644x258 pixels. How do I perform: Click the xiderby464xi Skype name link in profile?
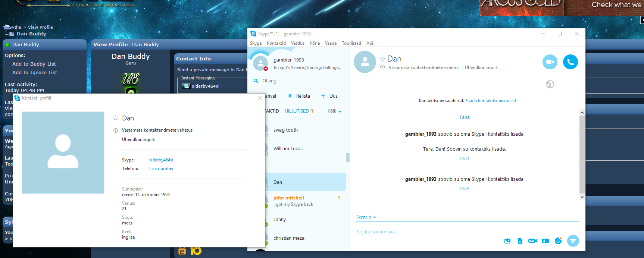coord(161,160)
